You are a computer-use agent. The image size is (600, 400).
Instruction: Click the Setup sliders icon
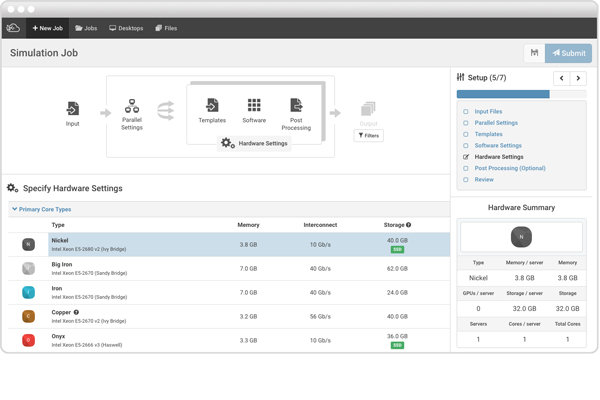pyautogui.click(x=461, y=77)
